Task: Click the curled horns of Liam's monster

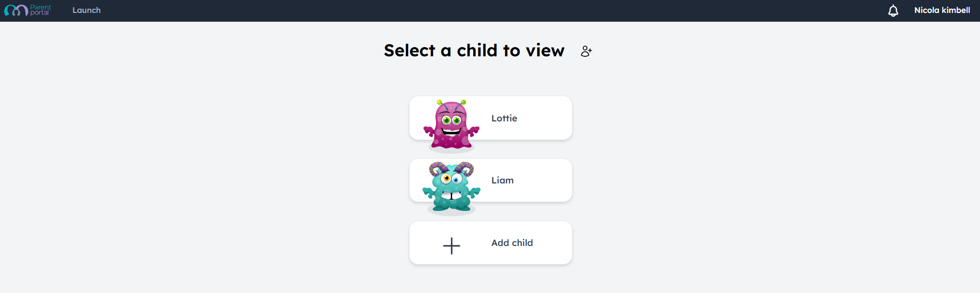Action: point(451,168)
